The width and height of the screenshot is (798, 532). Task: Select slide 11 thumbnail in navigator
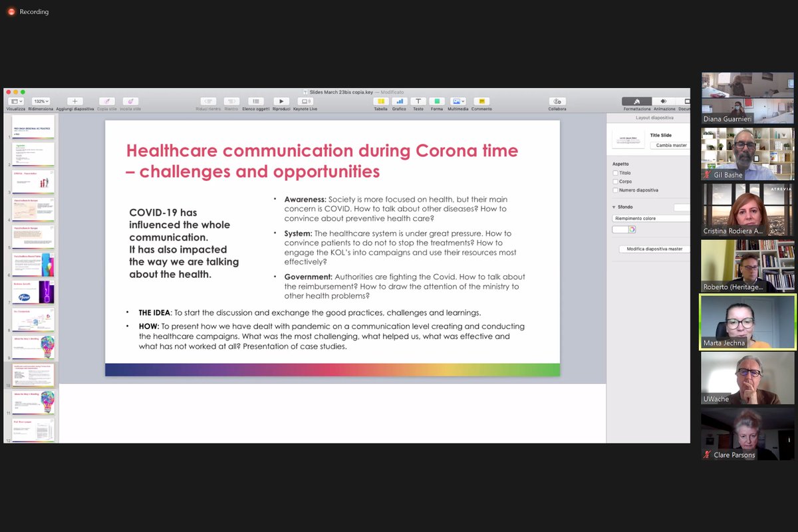click(x=33, y=403)
